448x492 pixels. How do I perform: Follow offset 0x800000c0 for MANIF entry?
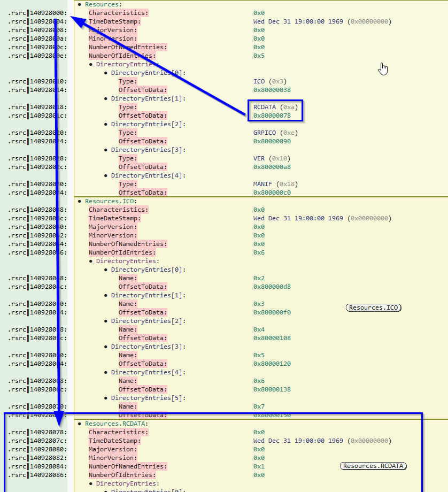click(x=272, y=193)
